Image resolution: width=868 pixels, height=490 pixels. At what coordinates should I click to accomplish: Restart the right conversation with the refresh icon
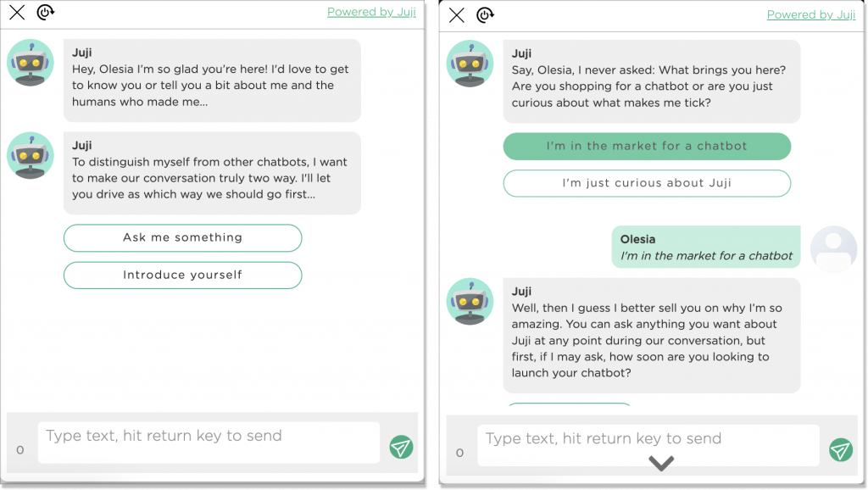click(485, 14)
